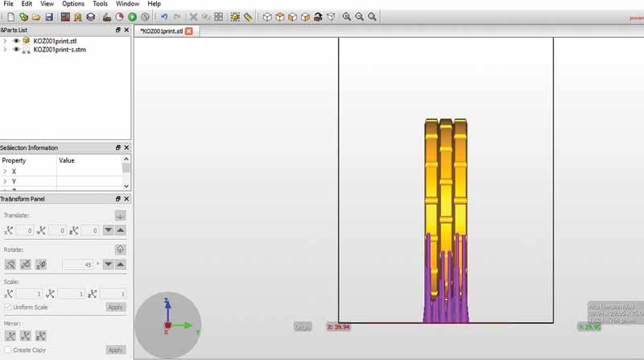
Task: Click the Zoom in magnifier icon
Action: pos(346,16)
